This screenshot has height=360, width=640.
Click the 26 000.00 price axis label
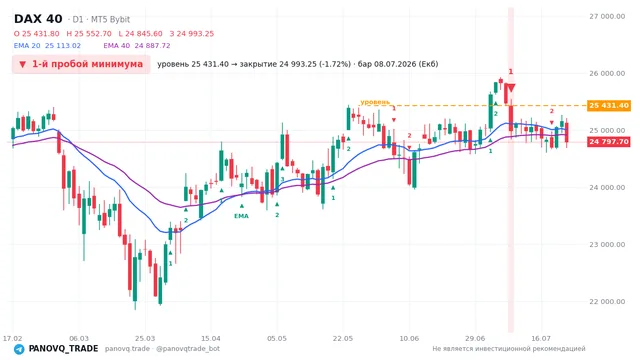click(607, 73)
